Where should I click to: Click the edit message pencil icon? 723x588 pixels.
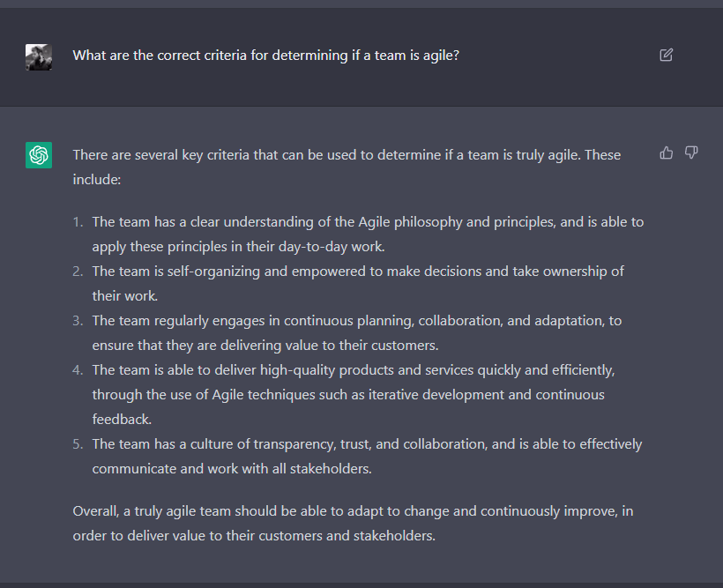pos(666,55)
